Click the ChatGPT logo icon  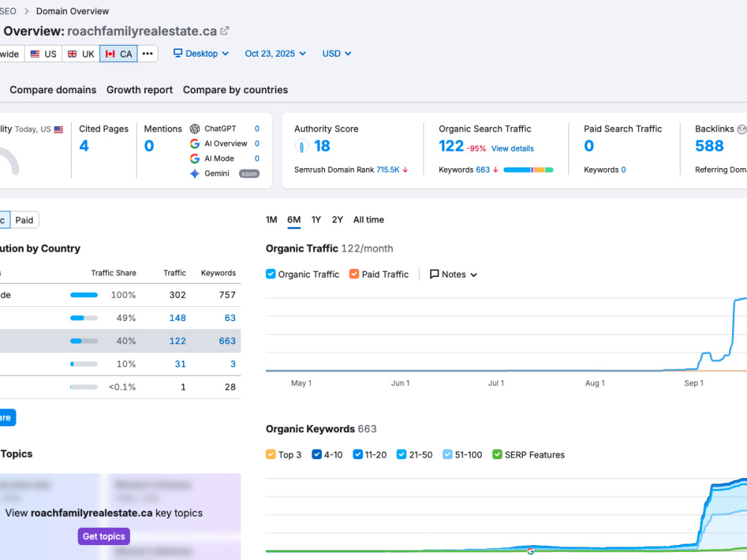(195, 128)
